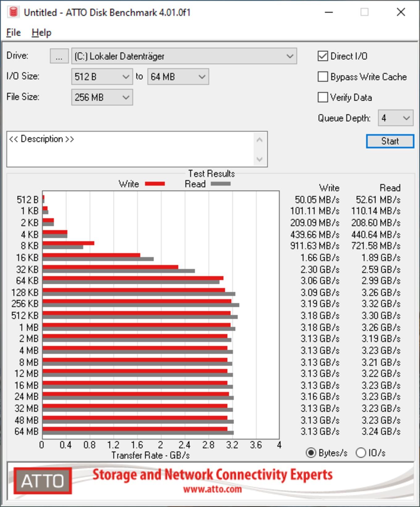The image size is (420, 507).
Task: Click the Start button
Action: 390,141
